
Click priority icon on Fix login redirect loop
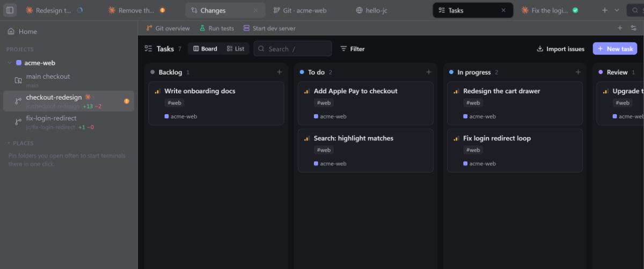click(456, 139)
